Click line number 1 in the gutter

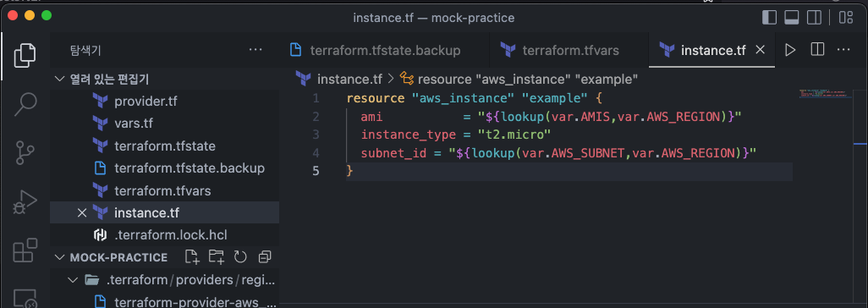pos(316,99)
